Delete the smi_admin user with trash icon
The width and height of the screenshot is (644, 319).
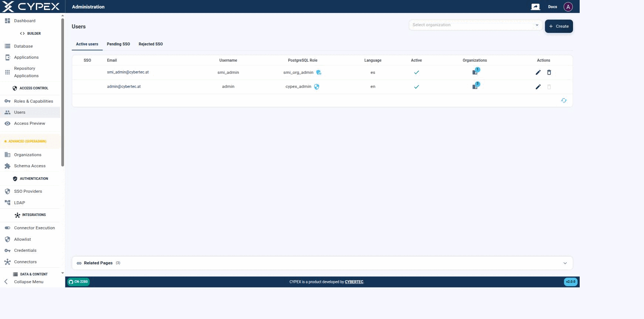pos(549,72)
